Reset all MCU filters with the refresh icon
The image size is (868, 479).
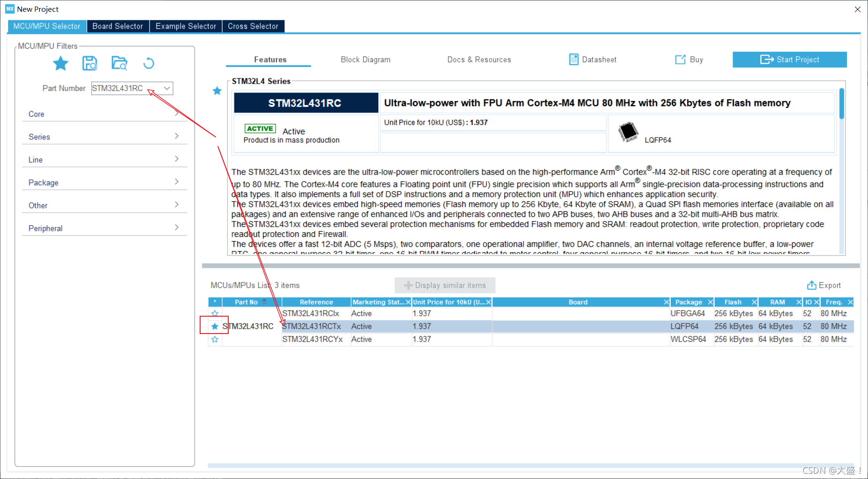click(x=149, y=63)
